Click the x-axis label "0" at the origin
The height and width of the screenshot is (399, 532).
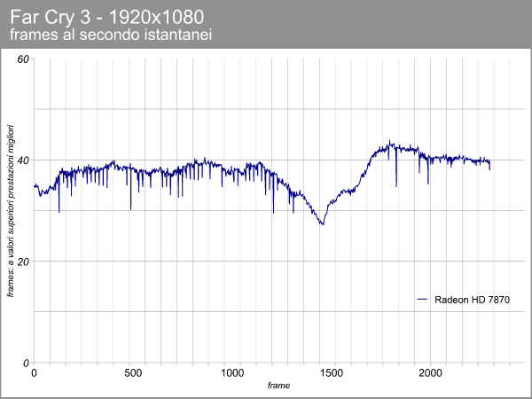click(34, 373)
